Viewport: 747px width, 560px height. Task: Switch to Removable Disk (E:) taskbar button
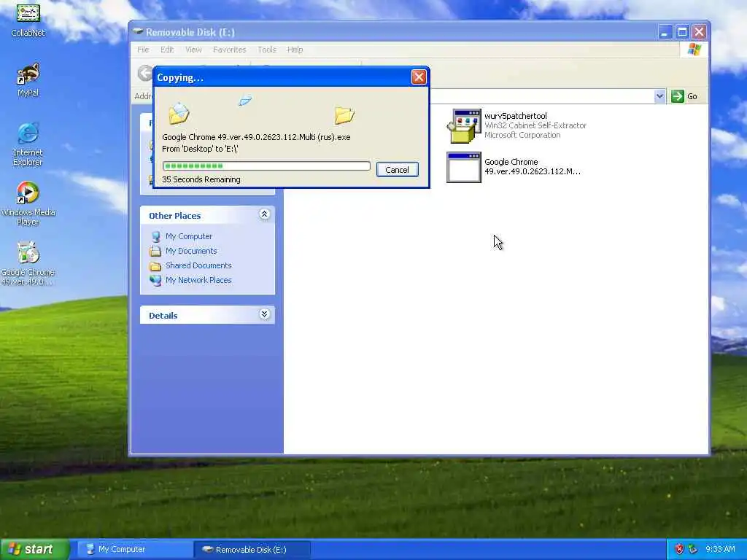coord(252,550)
